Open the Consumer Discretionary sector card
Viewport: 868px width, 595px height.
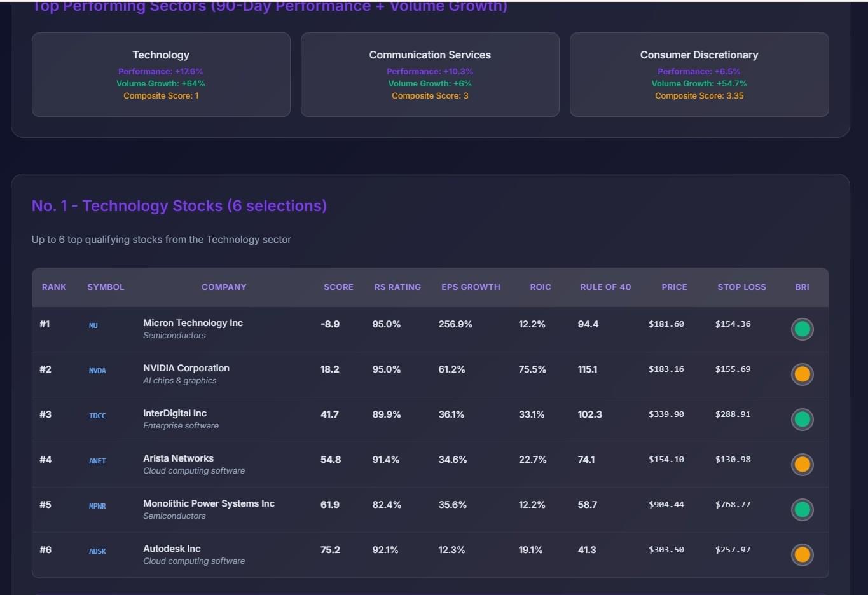699,75
